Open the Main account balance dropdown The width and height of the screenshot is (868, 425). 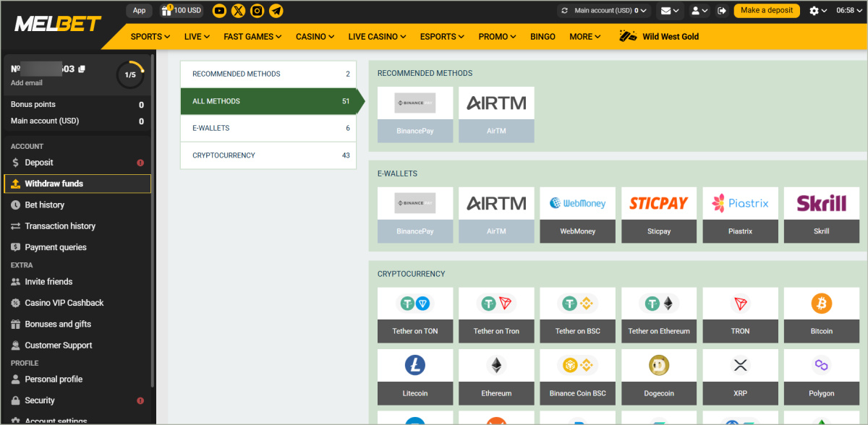coord(605,11)
